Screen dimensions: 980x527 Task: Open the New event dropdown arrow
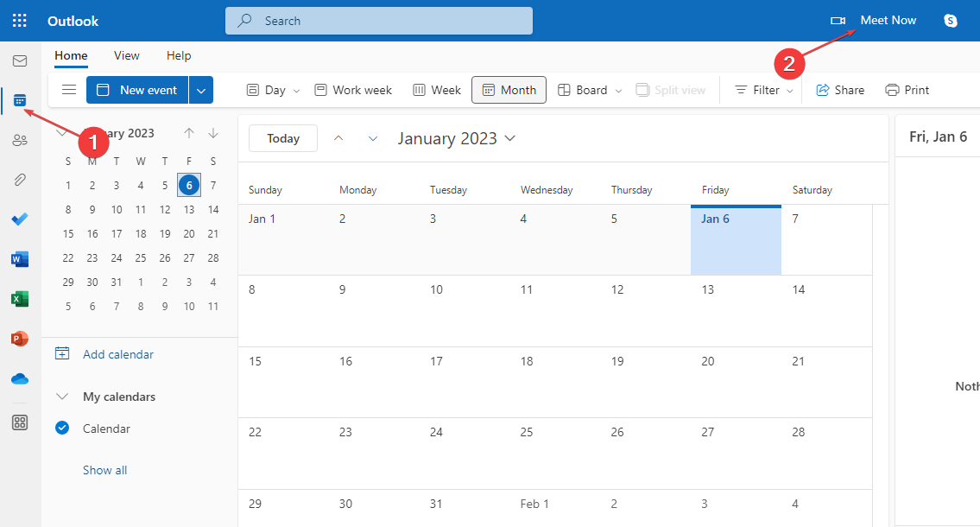(200, 90)
